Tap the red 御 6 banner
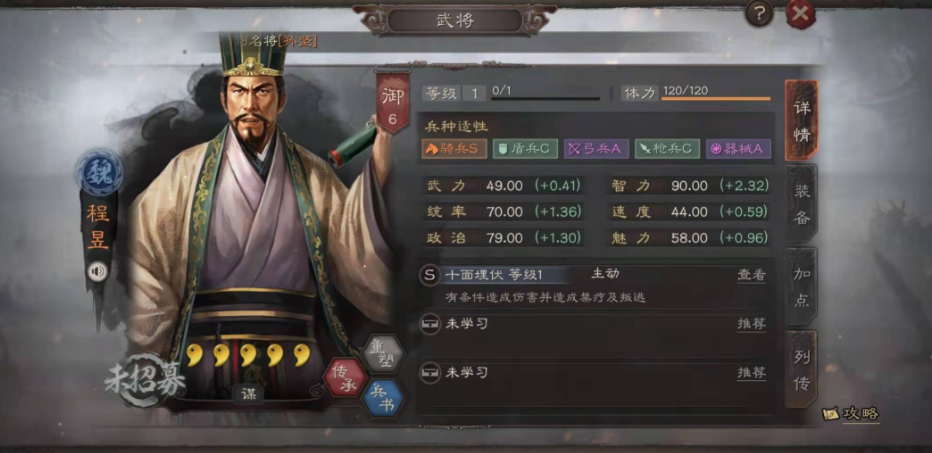Viewport: 932px width, 453px height. 392,103
